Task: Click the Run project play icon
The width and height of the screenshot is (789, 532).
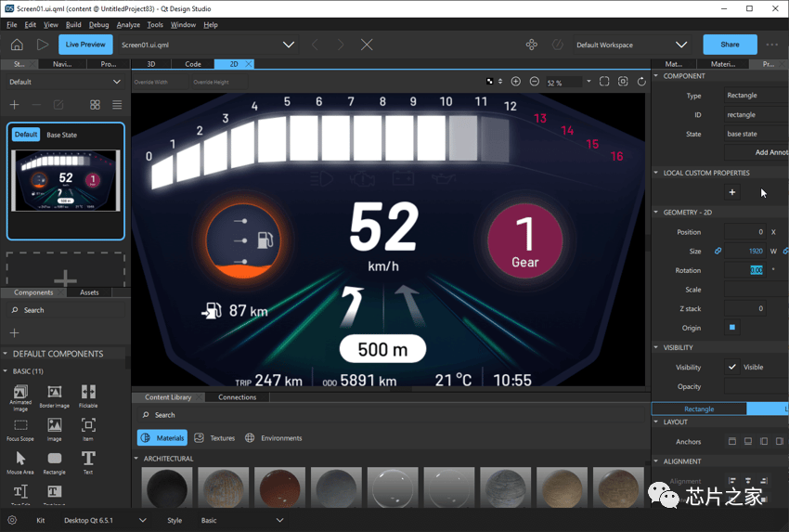Action: (43, 45)
